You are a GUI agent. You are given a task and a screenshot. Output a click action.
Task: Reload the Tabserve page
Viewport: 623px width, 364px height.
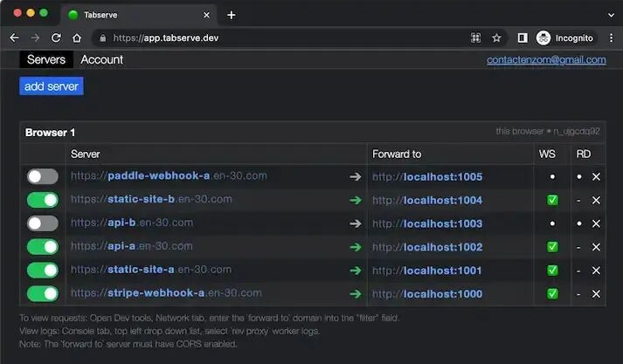tap(56, 38)
